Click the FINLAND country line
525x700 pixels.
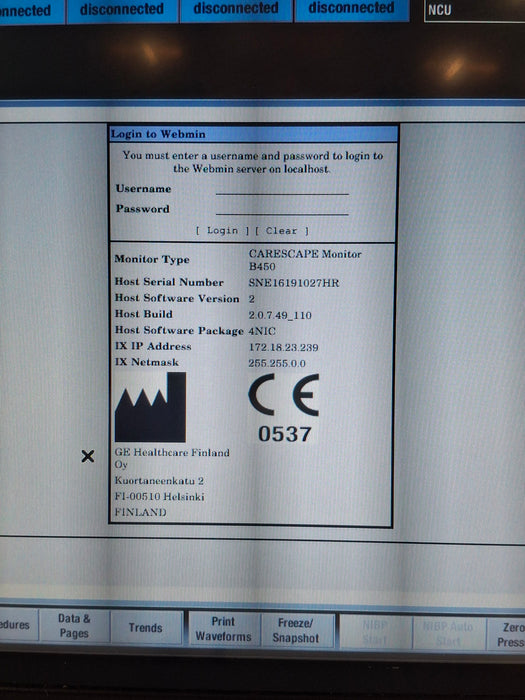click(141, 512)
